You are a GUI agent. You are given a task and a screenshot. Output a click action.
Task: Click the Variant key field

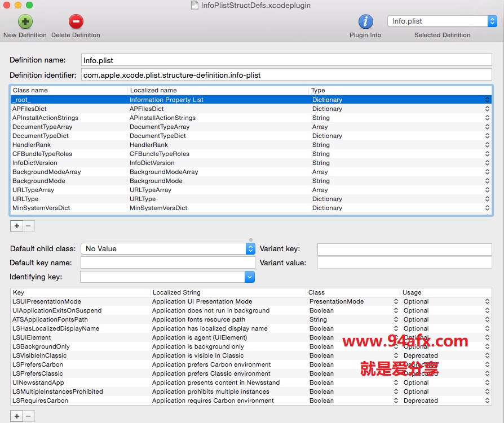click(404, 248)
